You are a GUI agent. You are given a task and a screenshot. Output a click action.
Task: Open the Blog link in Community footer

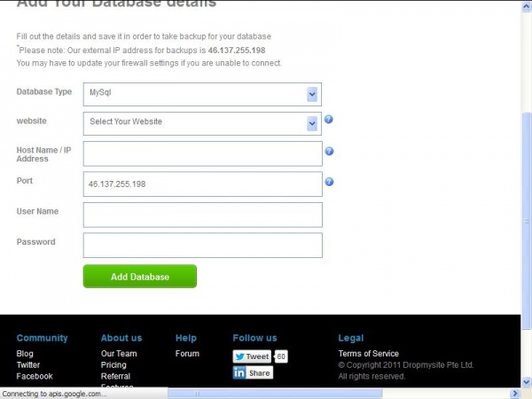(25, 354)
